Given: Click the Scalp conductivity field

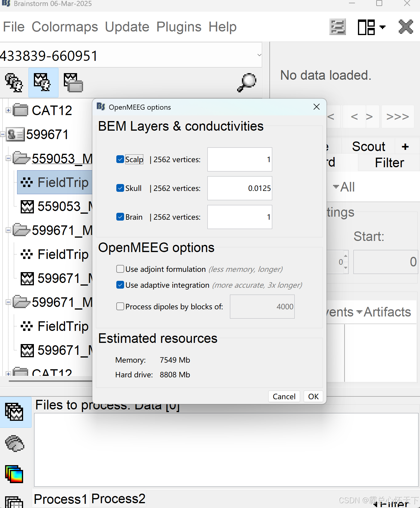Looking at the screenshot, I should [240, 159].
